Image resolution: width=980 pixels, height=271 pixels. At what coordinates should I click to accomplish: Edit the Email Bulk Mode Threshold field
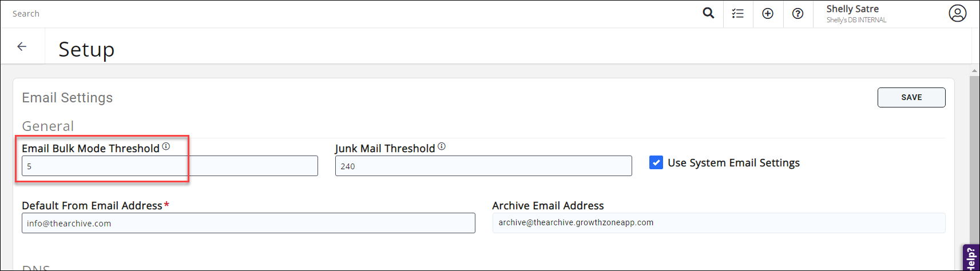pyautogui.click(x=169, y=166)
